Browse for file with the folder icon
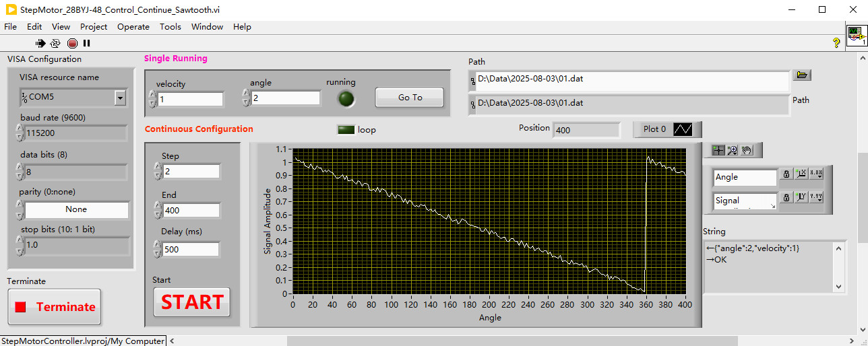This screenshot has height=346, width=868. (x=801, y=75)
